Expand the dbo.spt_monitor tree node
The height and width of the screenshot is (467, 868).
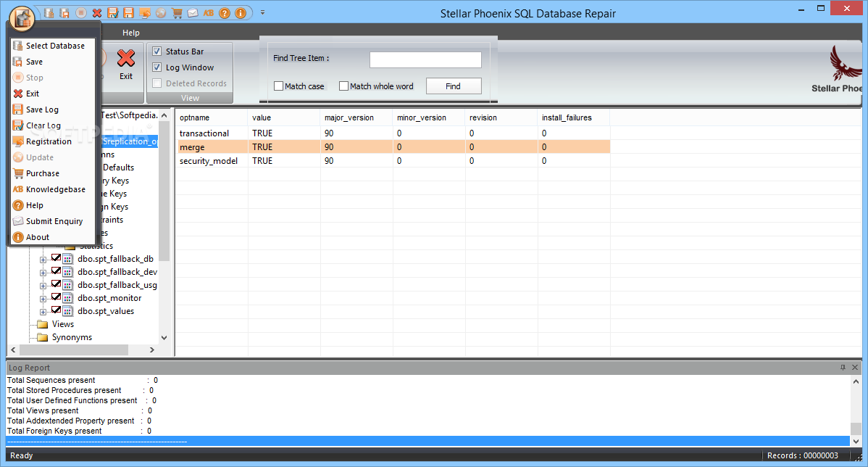(x=43, y=299)
